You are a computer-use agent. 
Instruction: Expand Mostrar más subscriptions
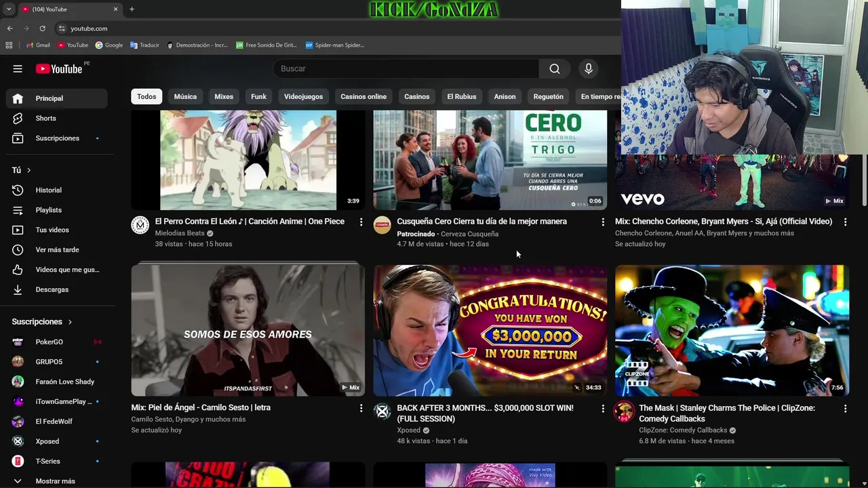[56, 481]
